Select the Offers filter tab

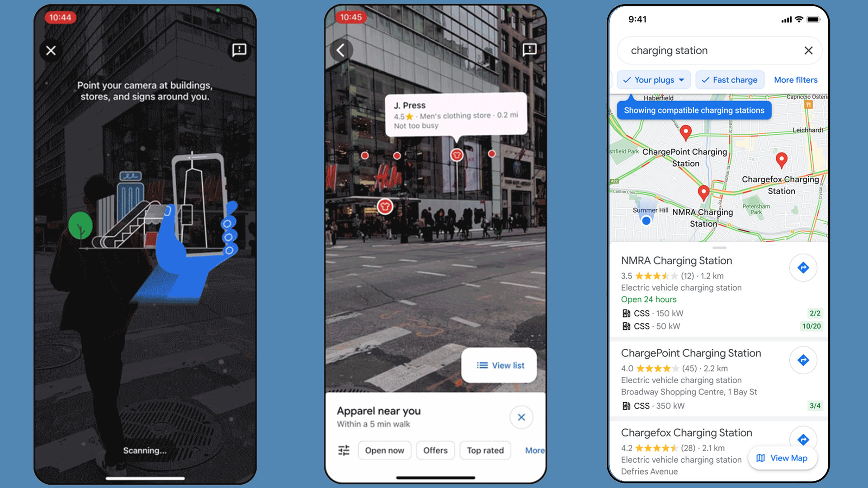tap(434, 450)
